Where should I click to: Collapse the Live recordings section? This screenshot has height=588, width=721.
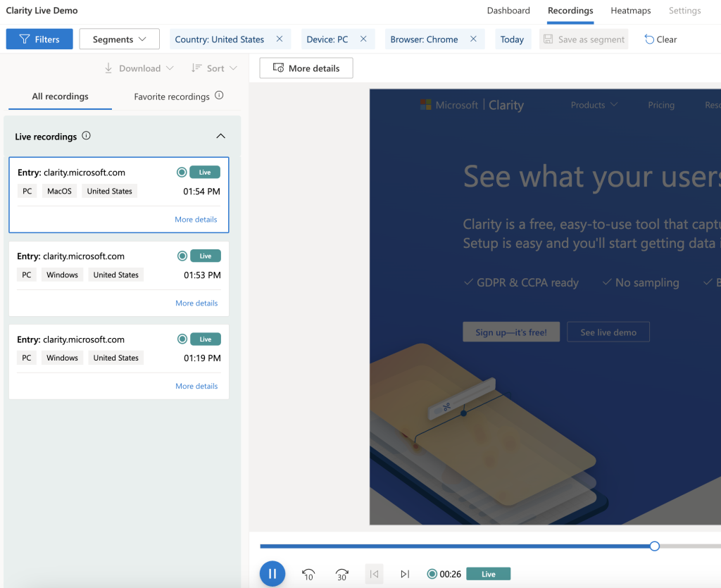pyautogui.click(x=220, y=136)
